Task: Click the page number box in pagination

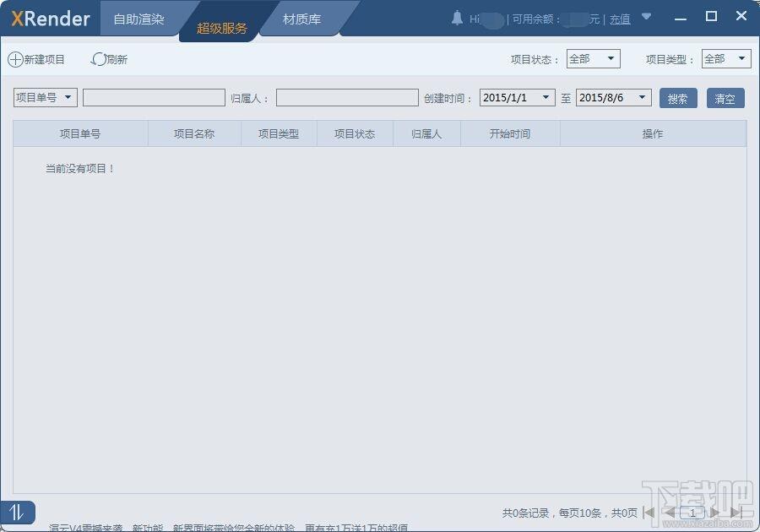Action: pyautogui.click(x=692, y=512)
